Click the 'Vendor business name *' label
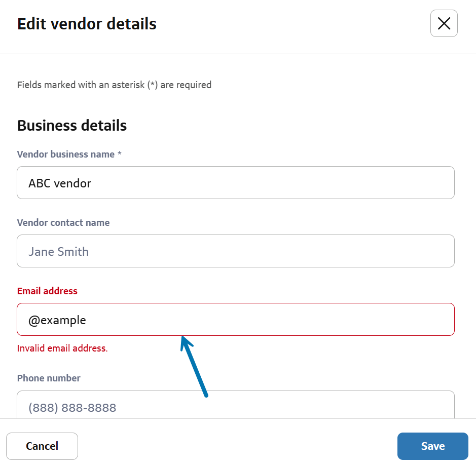 click(66, 154)
